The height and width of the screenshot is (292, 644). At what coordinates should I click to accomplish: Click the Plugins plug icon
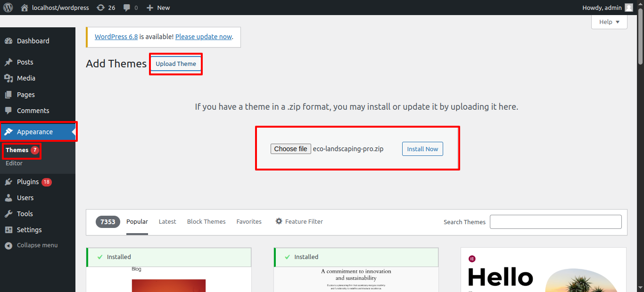coord(8,182)
